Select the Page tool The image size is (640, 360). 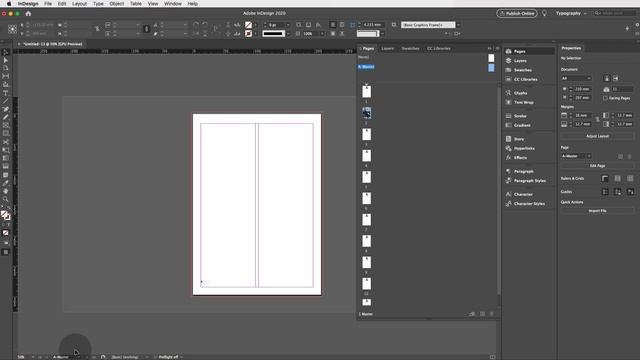[x=5, y=68]
